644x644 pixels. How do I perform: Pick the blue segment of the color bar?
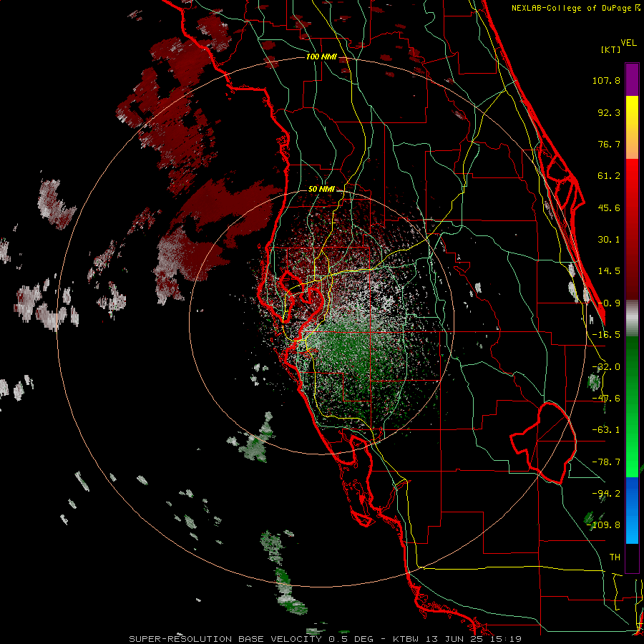point(632,510)
